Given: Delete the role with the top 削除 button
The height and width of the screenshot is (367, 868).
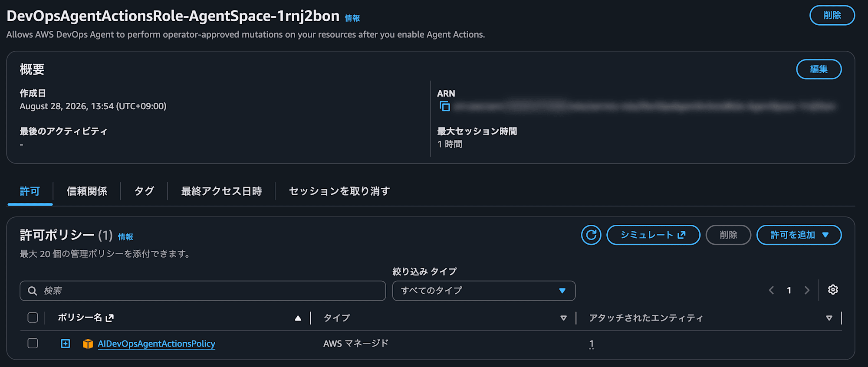Looking at the screenshot, I should pyautogui.click(x=832, y=15).
